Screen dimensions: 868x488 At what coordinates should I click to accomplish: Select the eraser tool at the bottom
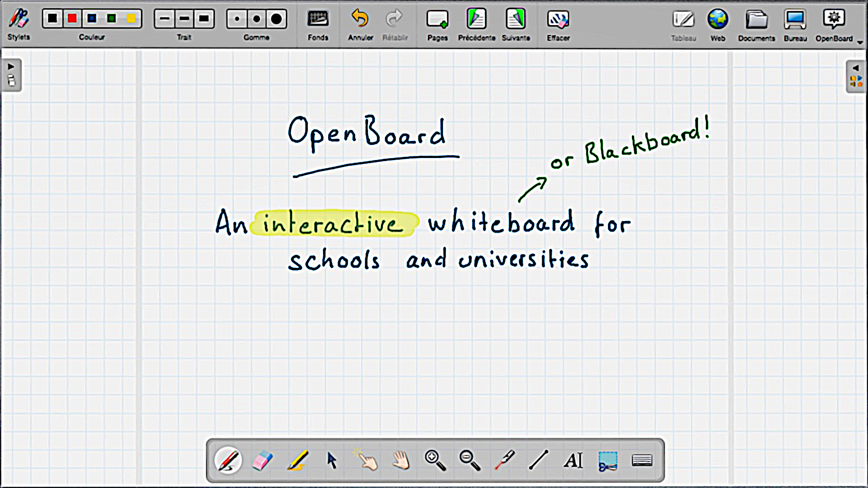(263, 460)
